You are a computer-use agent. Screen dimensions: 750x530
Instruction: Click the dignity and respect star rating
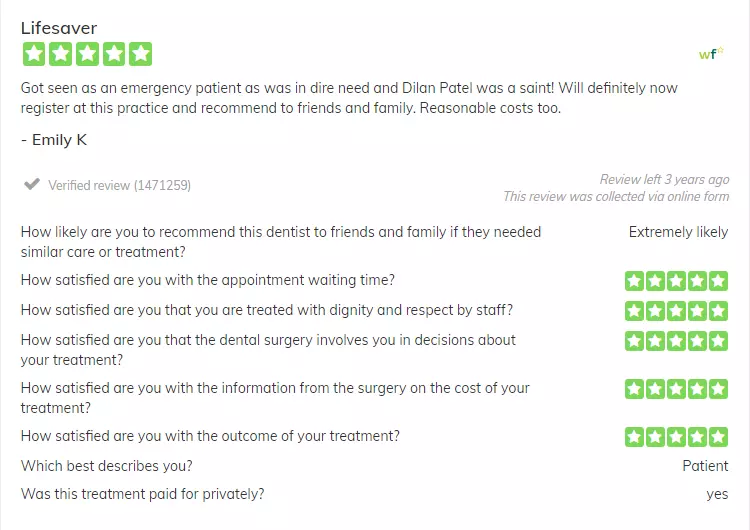pyautogui.click(x=676, y=311)
